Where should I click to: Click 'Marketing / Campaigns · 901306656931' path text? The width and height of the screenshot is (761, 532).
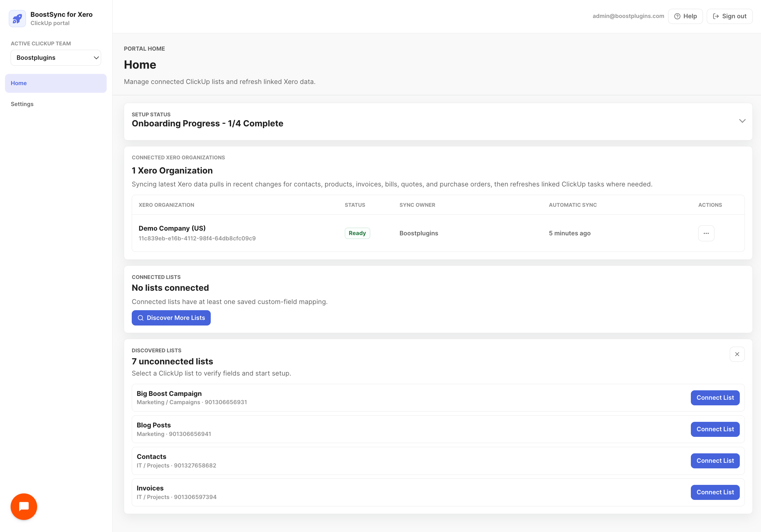pos(192,402)
